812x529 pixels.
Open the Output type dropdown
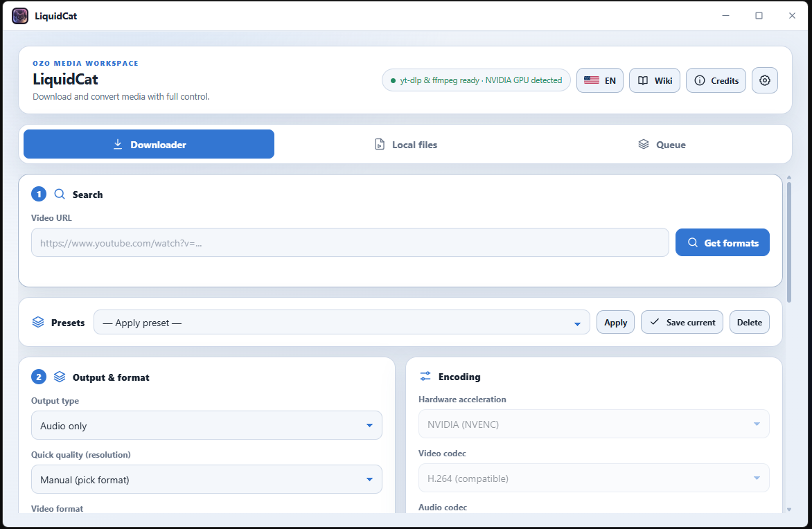[x=206, y=425]
